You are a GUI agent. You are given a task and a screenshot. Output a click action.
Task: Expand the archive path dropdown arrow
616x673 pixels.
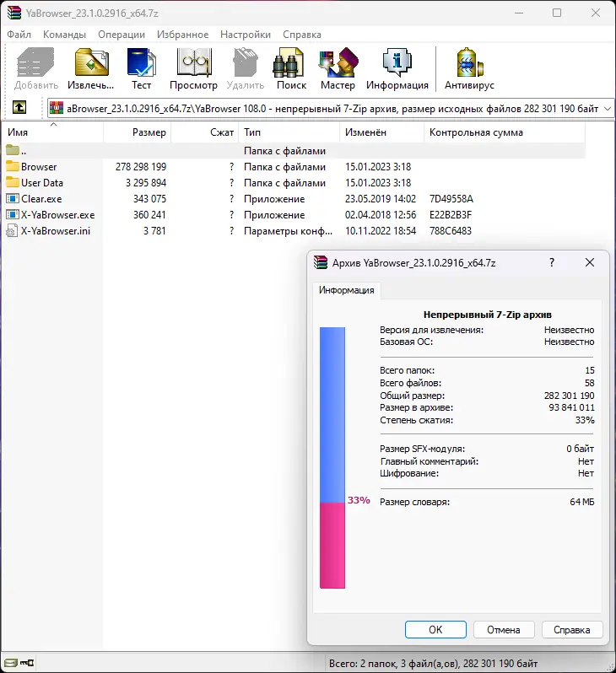pyautogui.click(x=608, y=109)
